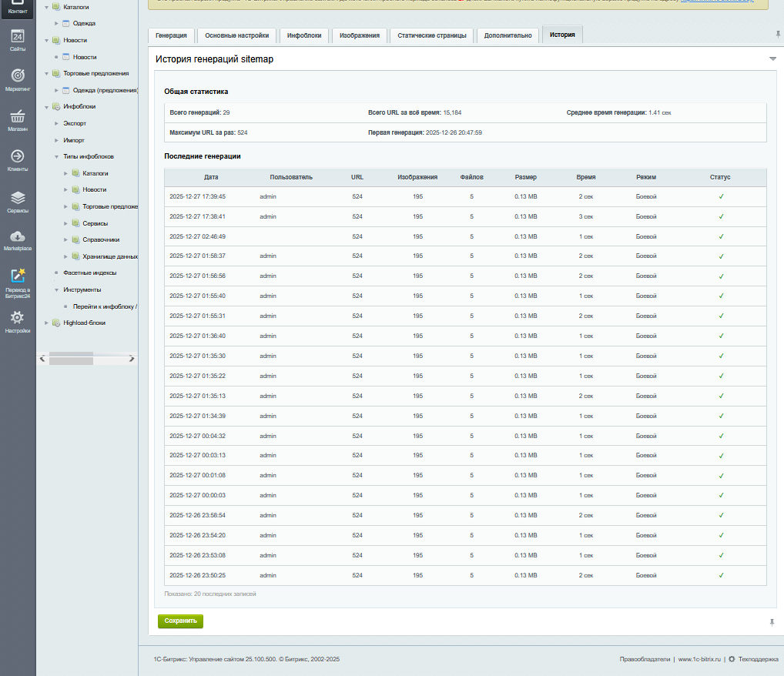
Task: Click the pin icon beside the tabs
Action: [x=776, y=35]
